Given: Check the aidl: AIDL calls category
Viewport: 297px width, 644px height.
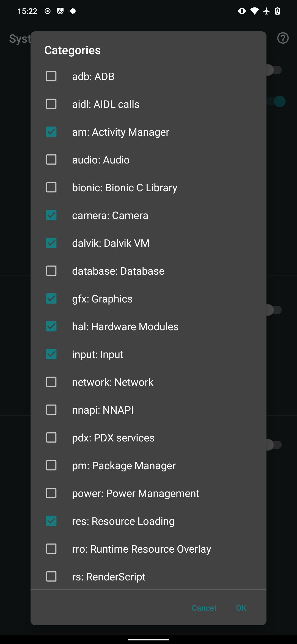Looking at the screenshot, I should (x=51, y=104).
